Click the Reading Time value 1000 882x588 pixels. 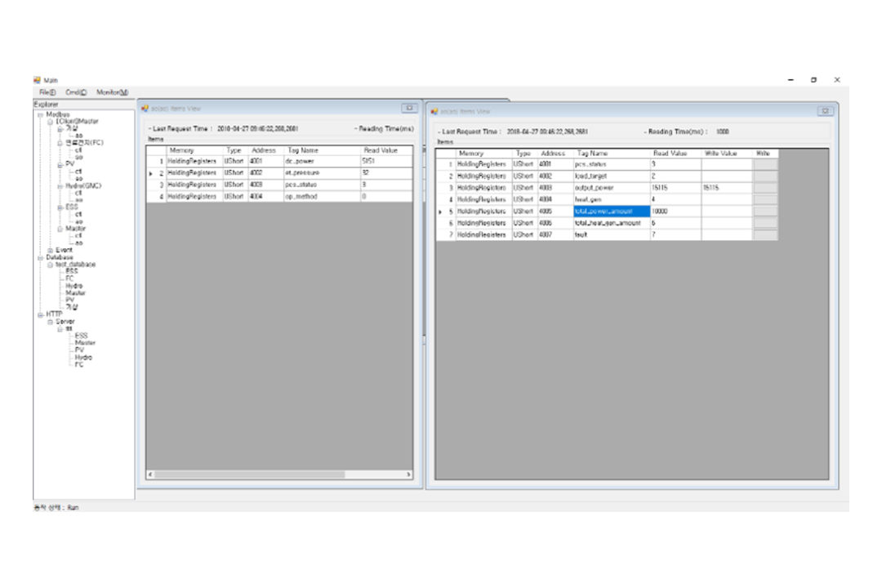(723, 131)
